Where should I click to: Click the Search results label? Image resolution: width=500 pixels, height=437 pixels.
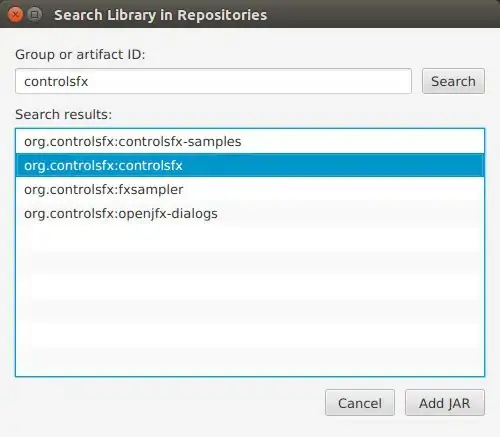(64, 114)
